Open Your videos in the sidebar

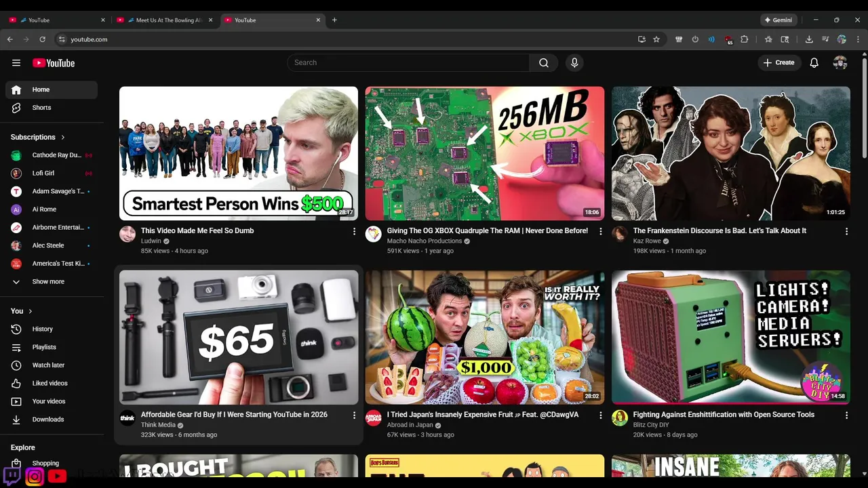(52, 401)
